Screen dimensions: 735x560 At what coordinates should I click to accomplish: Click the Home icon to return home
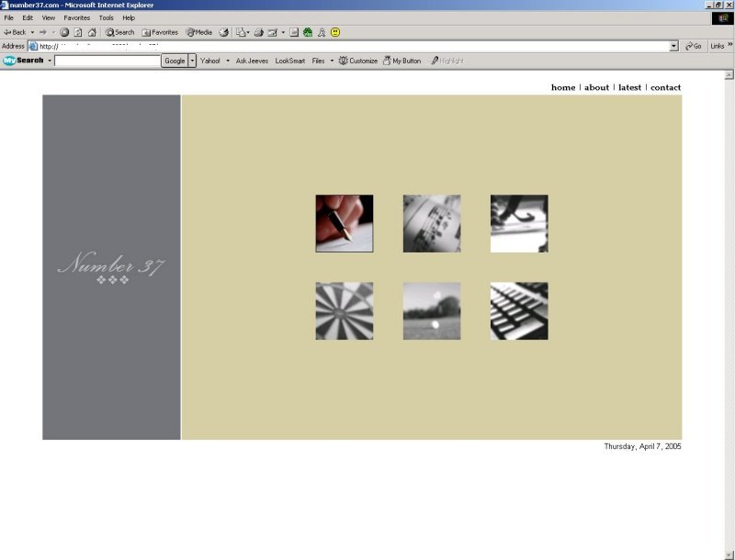(x=92, y=31)
